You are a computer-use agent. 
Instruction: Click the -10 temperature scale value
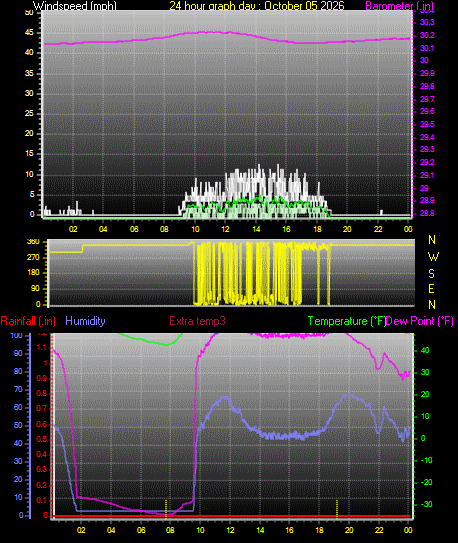coord(426,460)
